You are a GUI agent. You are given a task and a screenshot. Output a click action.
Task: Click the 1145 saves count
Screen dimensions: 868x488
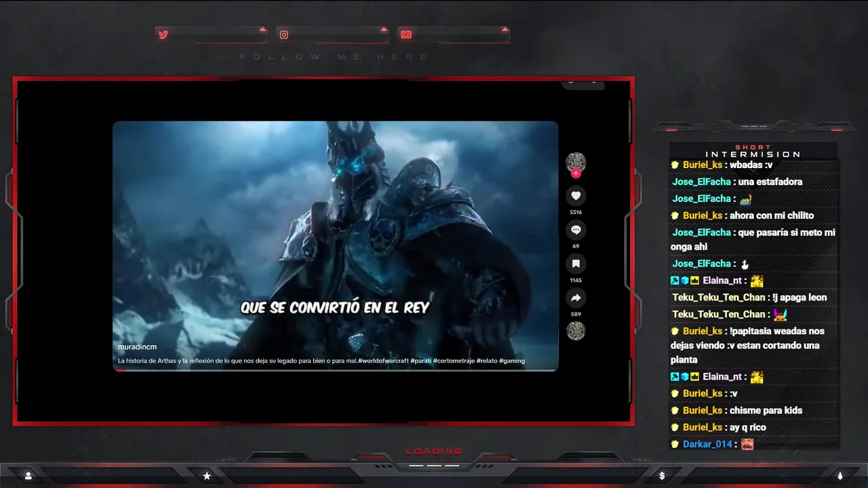point(576,280)
